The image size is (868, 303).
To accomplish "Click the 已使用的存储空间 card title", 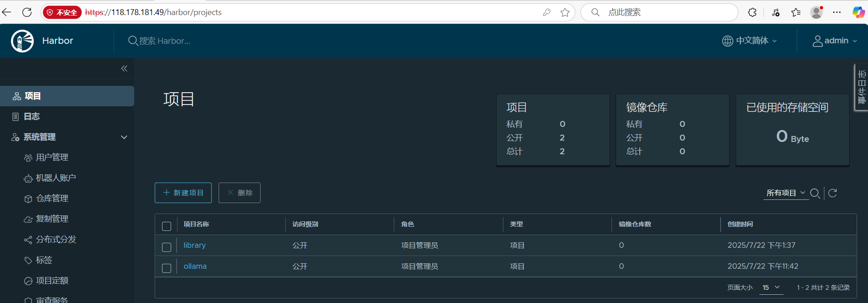I will point(787,107).
